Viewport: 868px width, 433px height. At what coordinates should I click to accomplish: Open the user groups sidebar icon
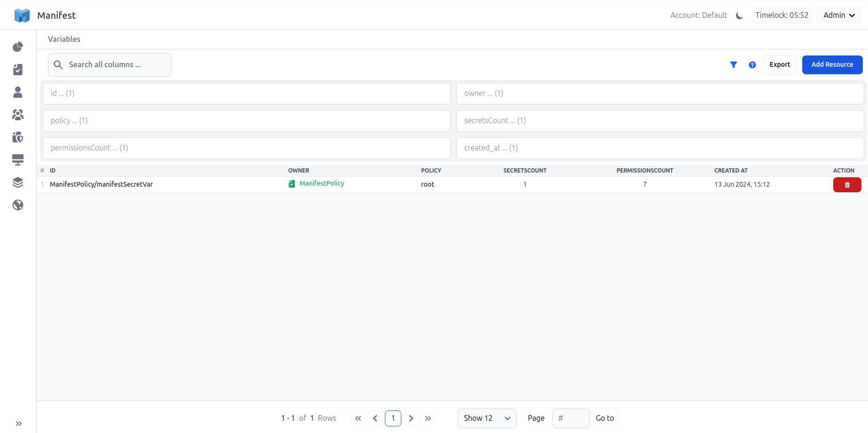18,115
